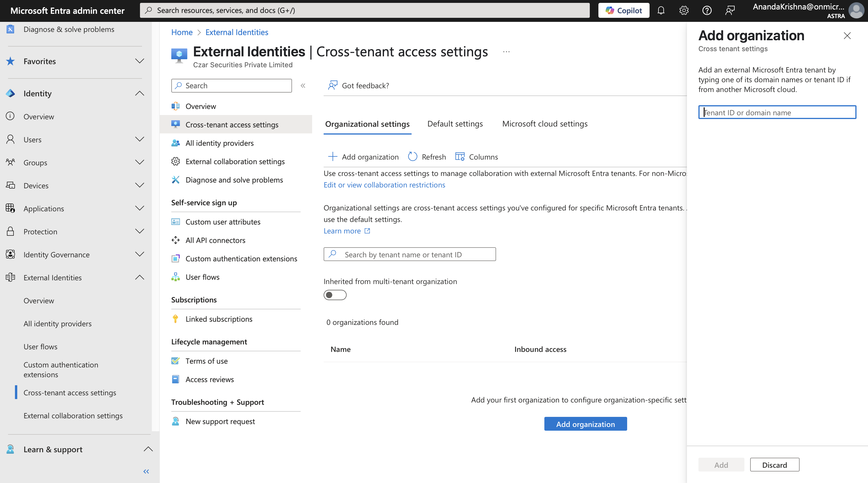Screen dimensions: 868x483
Task: Collapse the External Identities chevron
Action: click(x=139, y=277)
